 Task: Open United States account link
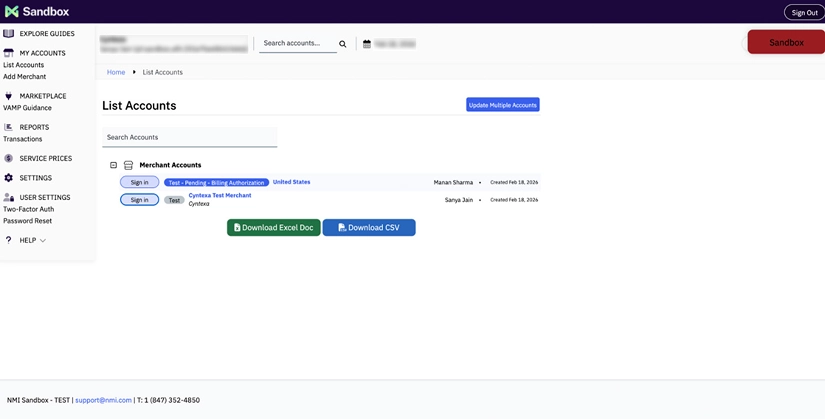291,182
